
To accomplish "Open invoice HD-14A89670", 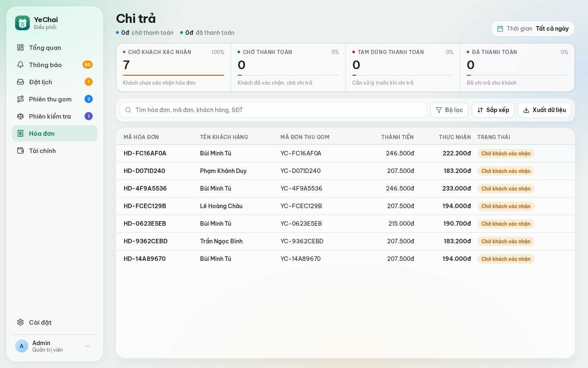I will click(x=145, y=259).
